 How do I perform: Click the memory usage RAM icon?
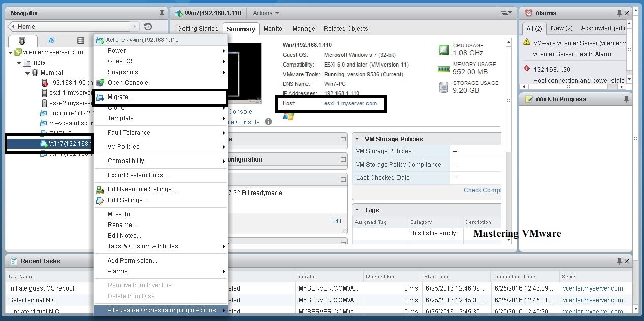444,69
